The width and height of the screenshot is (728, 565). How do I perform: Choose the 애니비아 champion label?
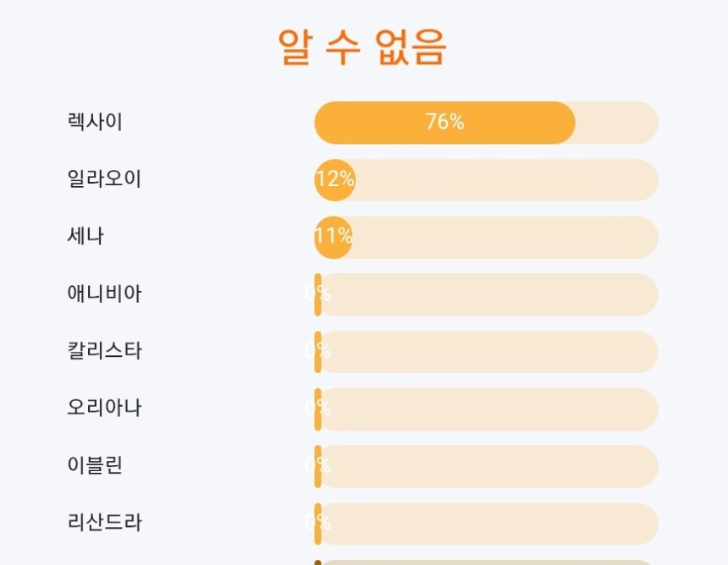coord(104,293)
